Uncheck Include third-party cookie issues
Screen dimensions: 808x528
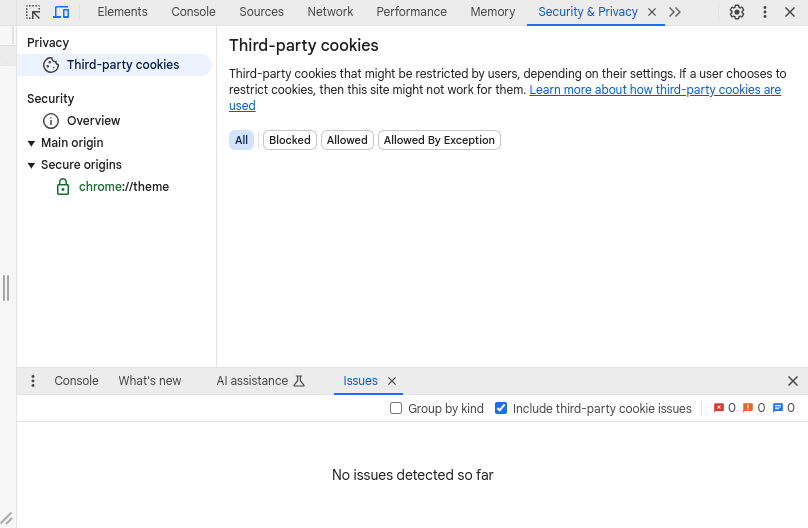click(500, 408)
